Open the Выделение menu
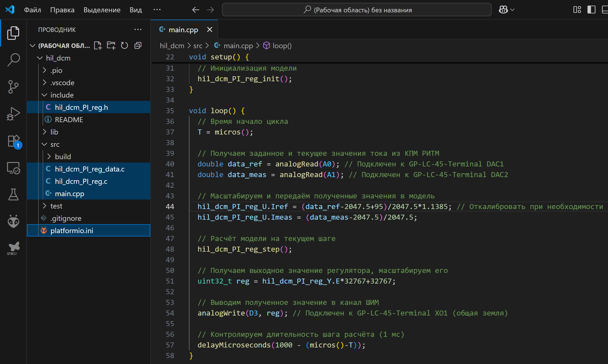608x364 pixels. point(102,10)
